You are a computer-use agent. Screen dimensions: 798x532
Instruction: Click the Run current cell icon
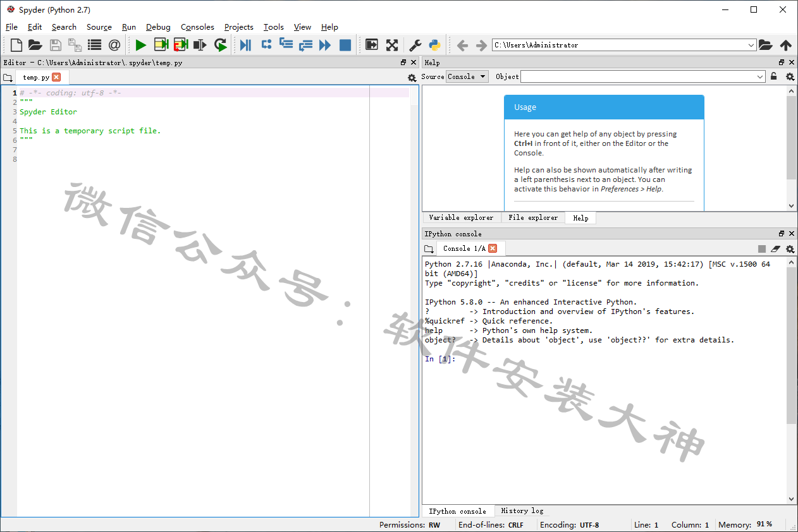[161, 45]
